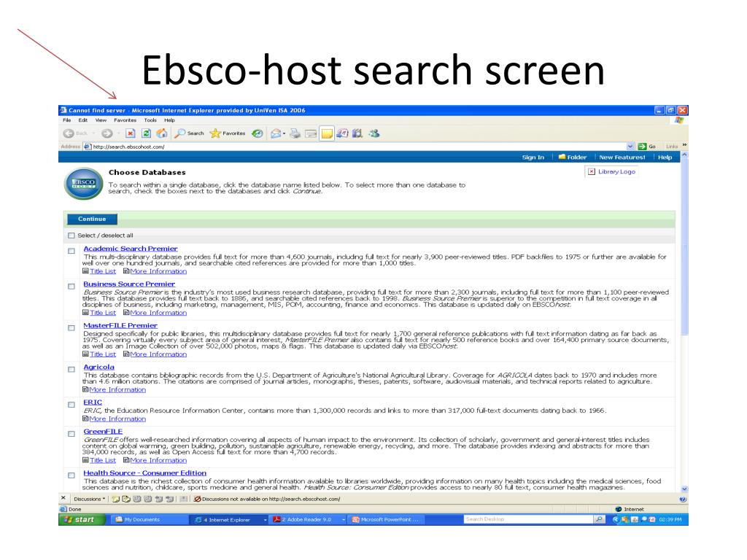Click the IE Back arrow icon
The image size is (747, 560).
(69, 134)
